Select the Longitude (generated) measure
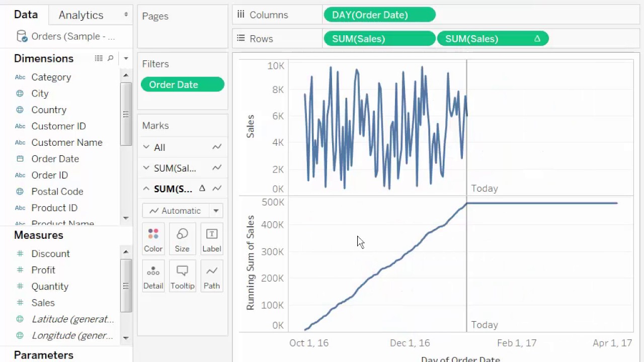This screenshot has width=644, height=362. tap(73, 335)
